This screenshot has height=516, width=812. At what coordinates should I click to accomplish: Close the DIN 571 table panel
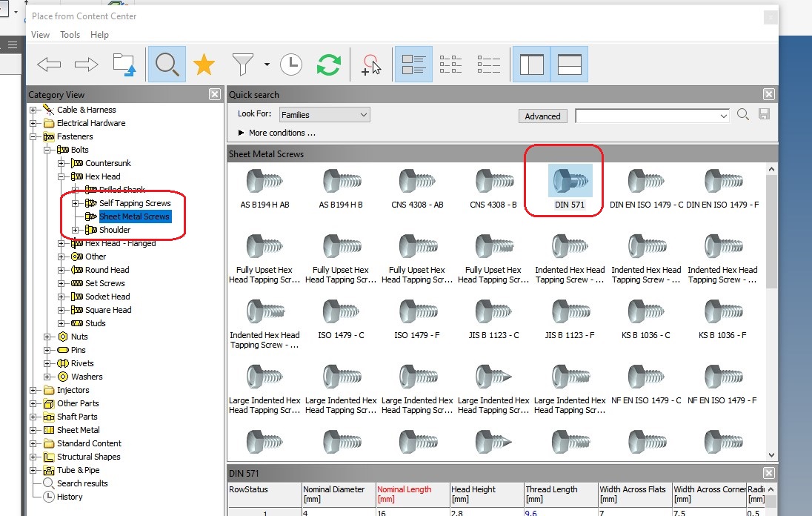[x=769, y=473]
